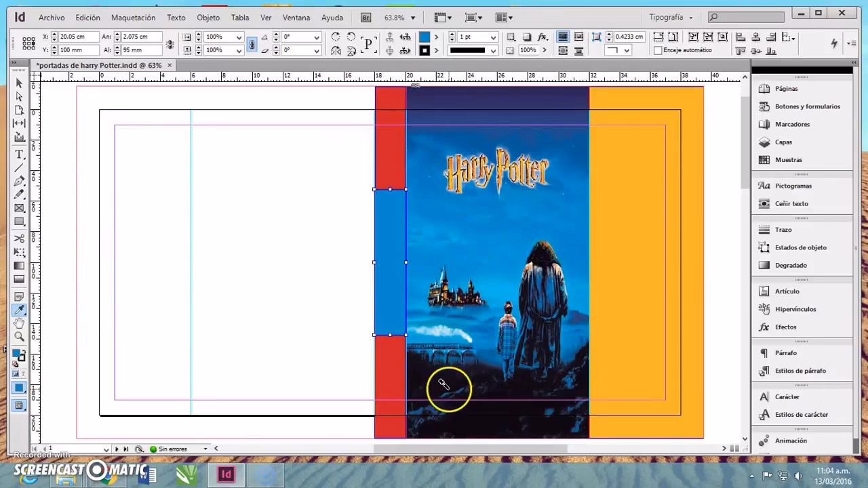Select the Type tool

pyautogui.click(x=19, y=154)
